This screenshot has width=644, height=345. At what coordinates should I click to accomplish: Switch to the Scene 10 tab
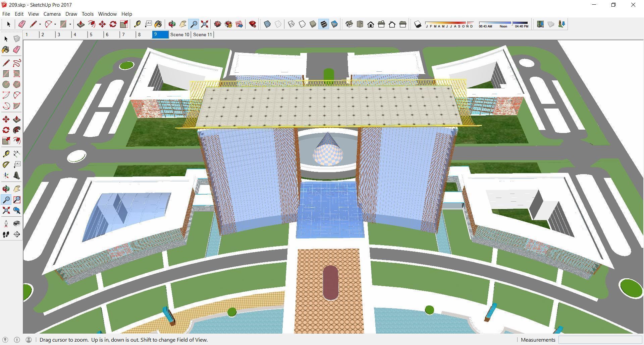180,34
